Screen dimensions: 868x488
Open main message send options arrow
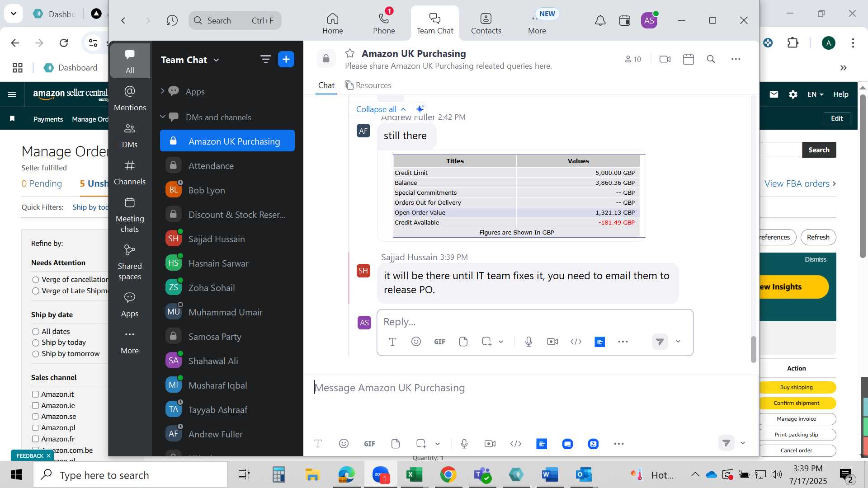pos(743,443)
